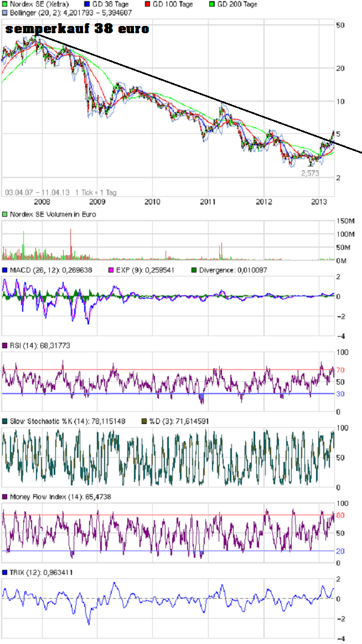The image size is (362, 644).
Task: Click the 150M volume axis label
Action: click(x=345, y=222)
